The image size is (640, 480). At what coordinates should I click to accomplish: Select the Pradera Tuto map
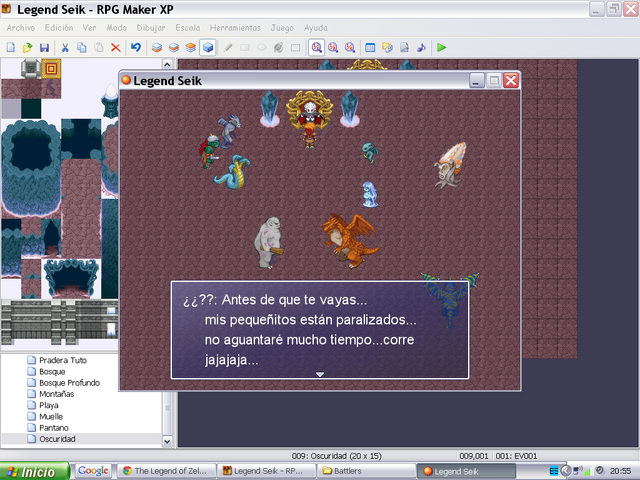(x=63, y=360)
